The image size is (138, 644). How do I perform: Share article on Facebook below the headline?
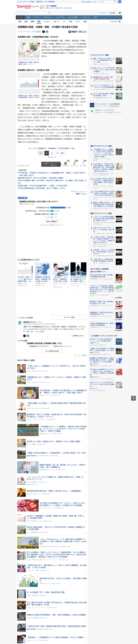(x=47, y=32)
